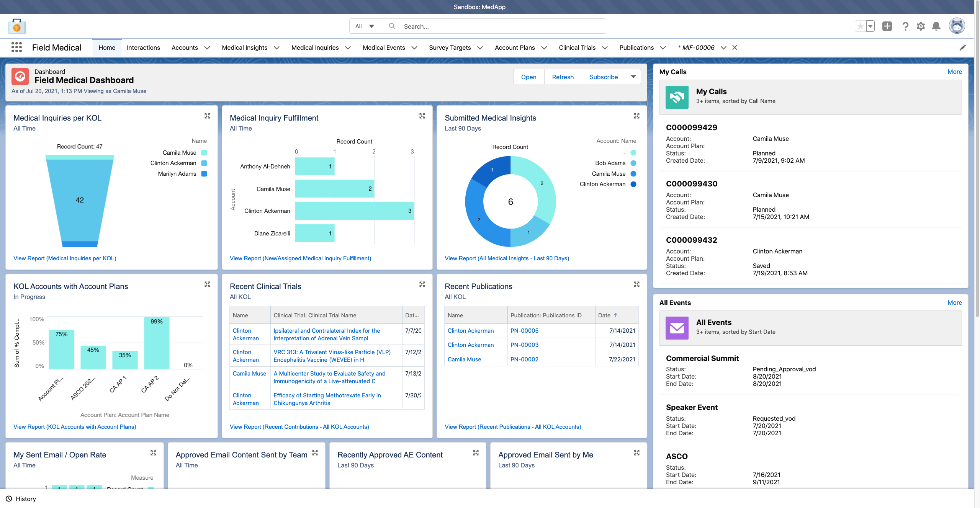
Task: Expand the Medical Insights menu chevron
Action: (277, 47)
